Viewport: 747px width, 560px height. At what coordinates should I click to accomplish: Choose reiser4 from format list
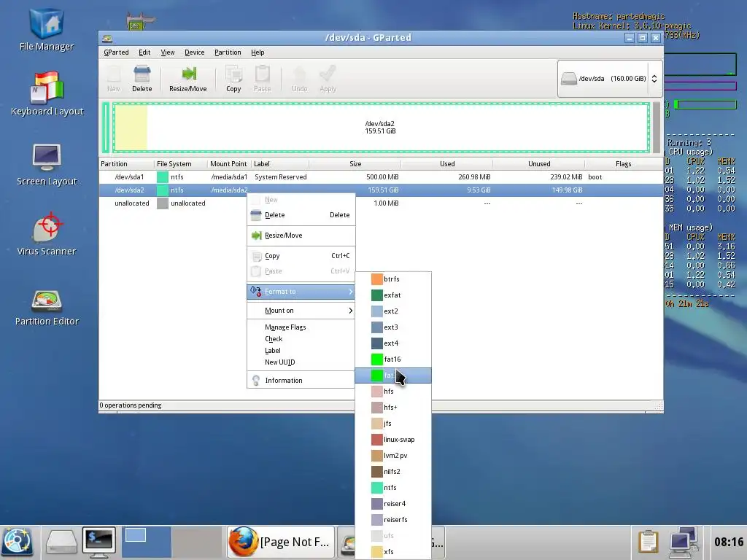pyautogui.click(x=393, y=503)
